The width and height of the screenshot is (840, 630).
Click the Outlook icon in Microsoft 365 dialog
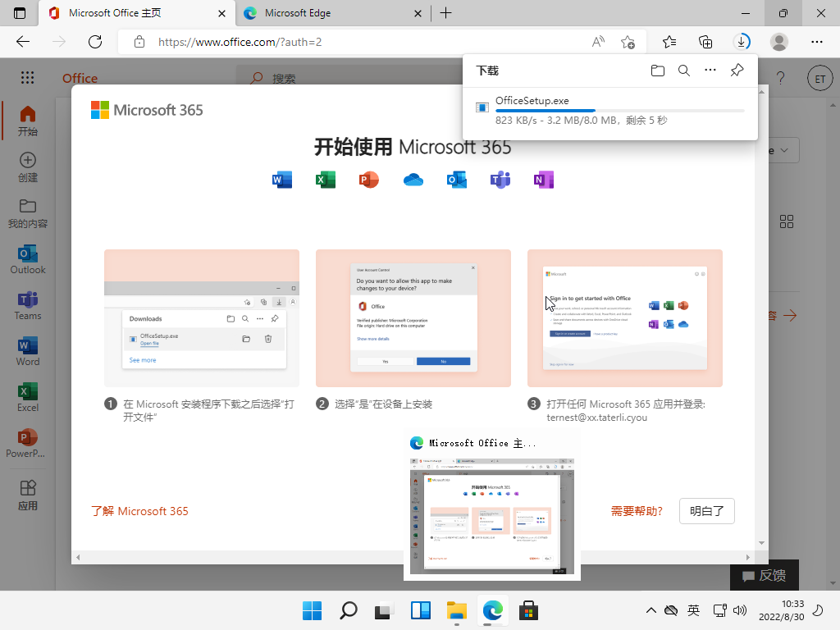coord(456,180)
